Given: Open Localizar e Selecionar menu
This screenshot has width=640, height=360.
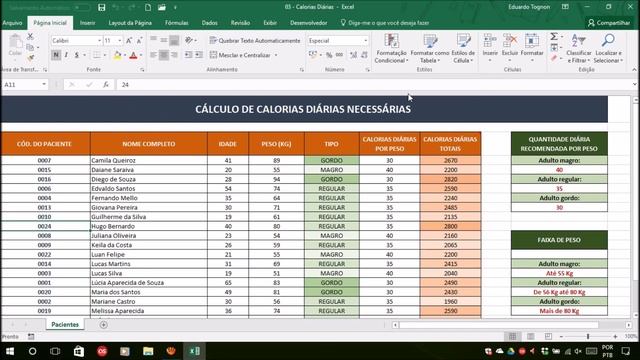Looking at the screenshot, I should 608,49.
